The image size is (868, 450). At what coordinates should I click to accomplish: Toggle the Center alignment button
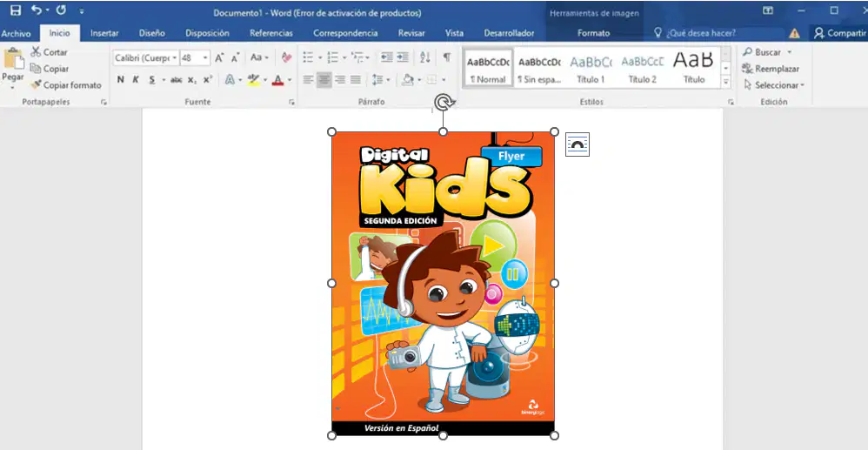pyautogui.click(x=324, y=80)
